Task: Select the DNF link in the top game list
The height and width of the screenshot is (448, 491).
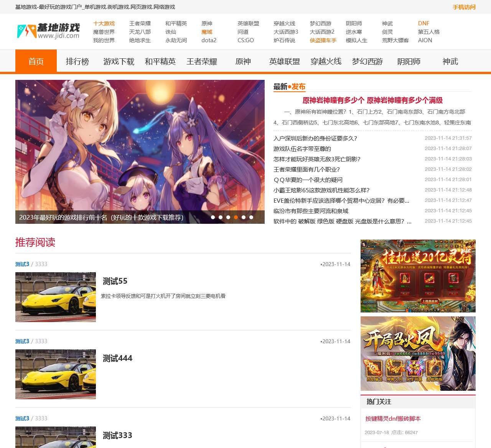Action: (423, 23)
